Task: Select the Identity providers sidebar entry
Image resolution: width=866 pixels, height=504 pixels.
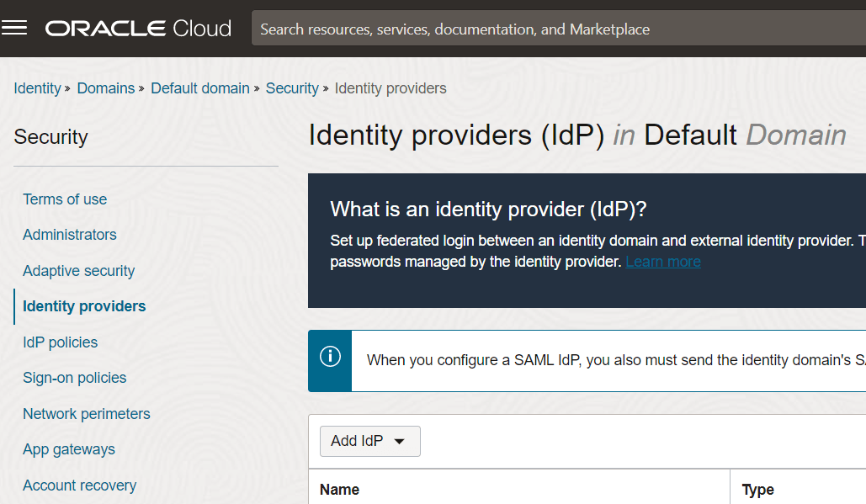Action: [x=83, y=306]
